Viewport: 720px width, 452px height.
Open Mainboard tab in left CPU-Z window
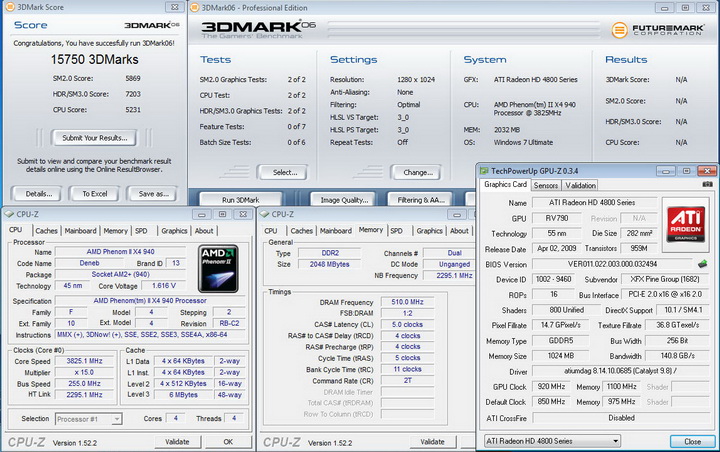click(x=80, y=231)
